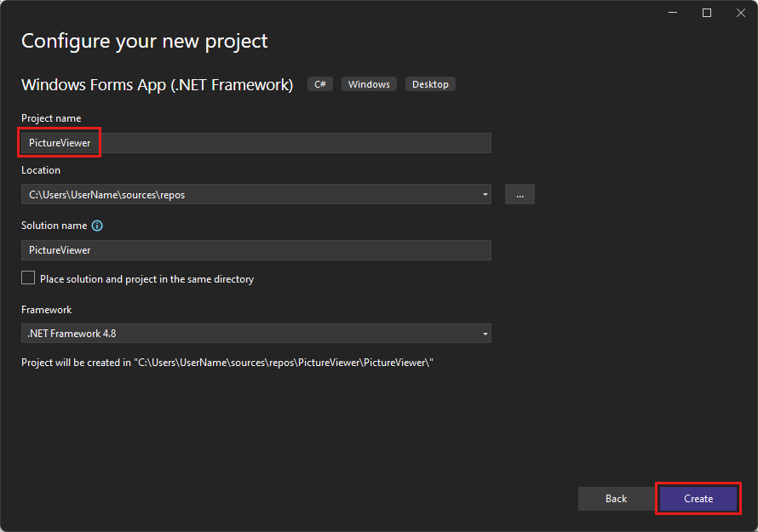Viewport: 758px width, 532px height.
Task: Click the Desktop project type tag
Action: (430, 83)
